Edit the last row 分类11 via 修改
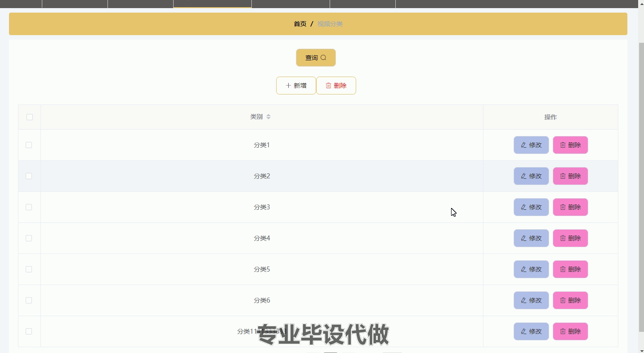 click(531, 331)
